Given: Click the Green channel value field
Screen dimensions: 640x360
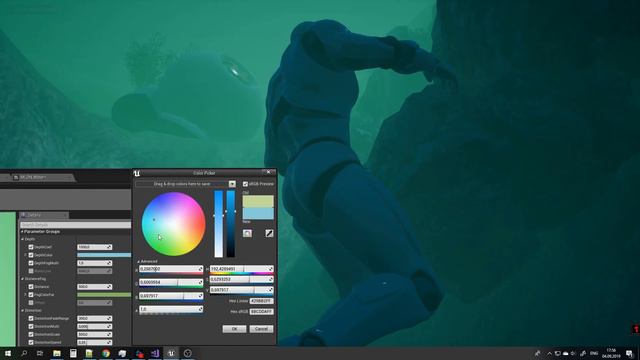Looking at the screenshot, I should [x=171, y=282].
